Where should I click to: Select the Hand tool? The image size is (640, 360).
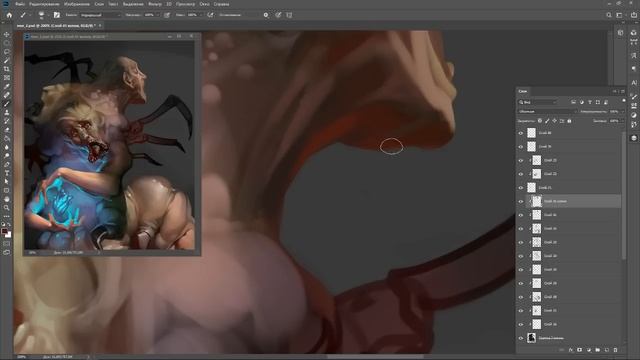[x=7, y=199]
